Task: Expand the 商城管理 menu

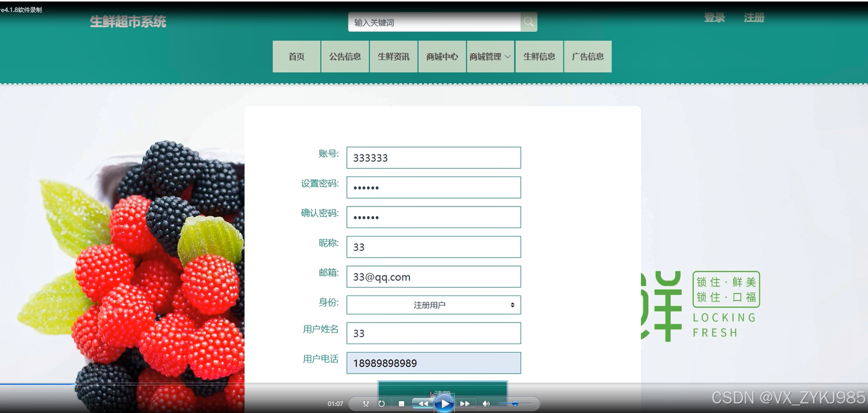Action: point(490,56)
